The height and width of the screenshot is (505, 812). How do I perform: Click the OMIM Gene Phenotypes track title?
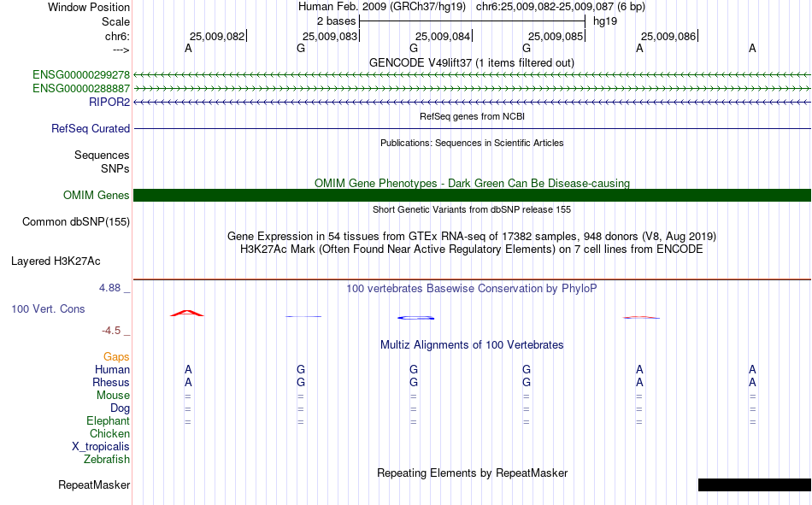click(x=472, y=184)
